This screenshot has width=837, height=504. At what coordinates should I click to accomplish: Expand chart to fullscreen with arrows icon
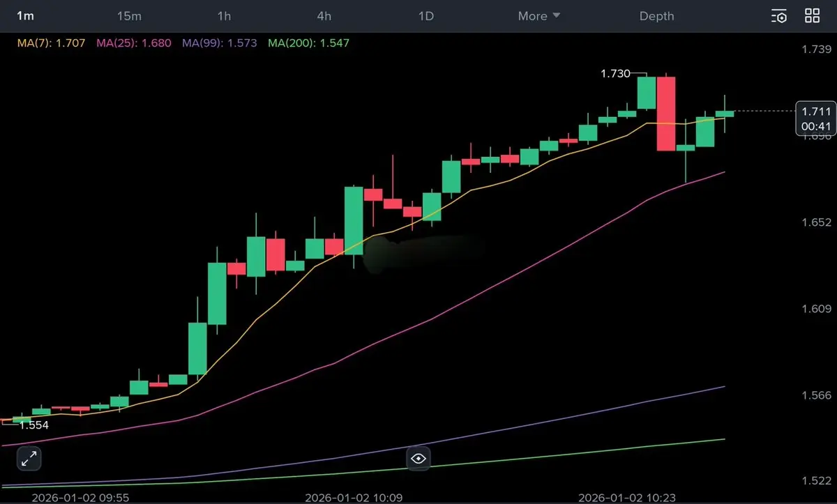point(29,458)
